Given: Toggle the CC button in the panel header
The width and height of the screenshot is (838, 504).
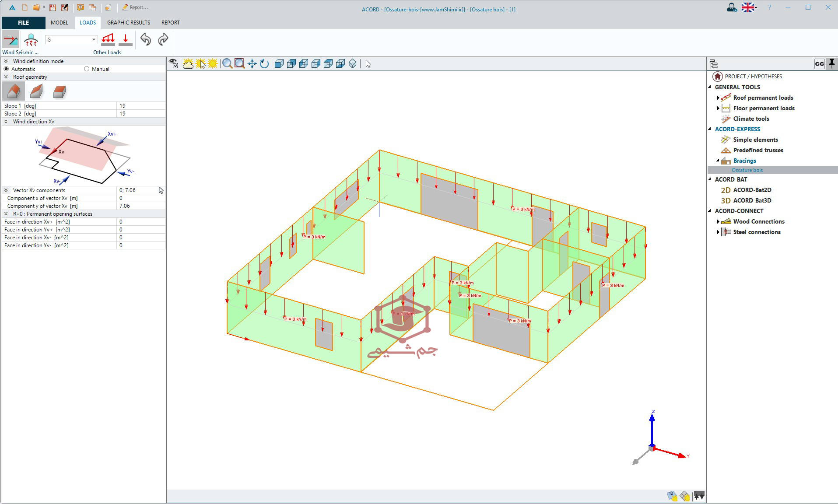Looking at the screenshot, I should (820, 64).
